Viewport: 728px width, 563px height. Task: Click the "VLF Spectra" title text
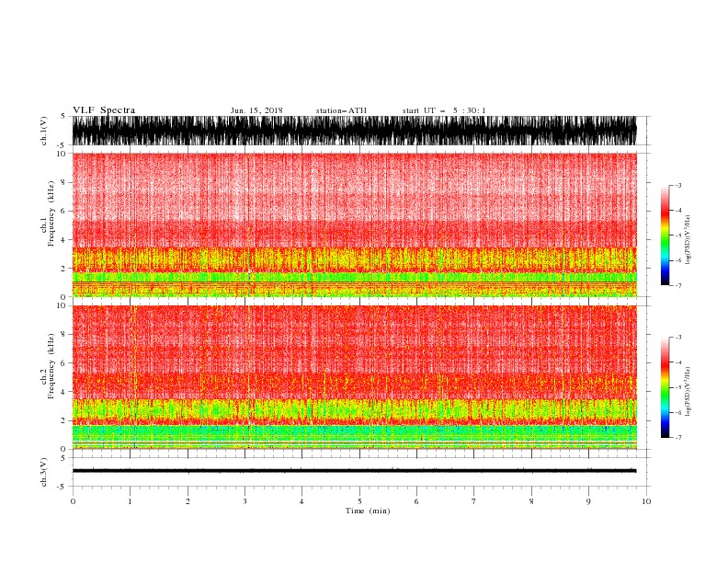click(104, 110)
